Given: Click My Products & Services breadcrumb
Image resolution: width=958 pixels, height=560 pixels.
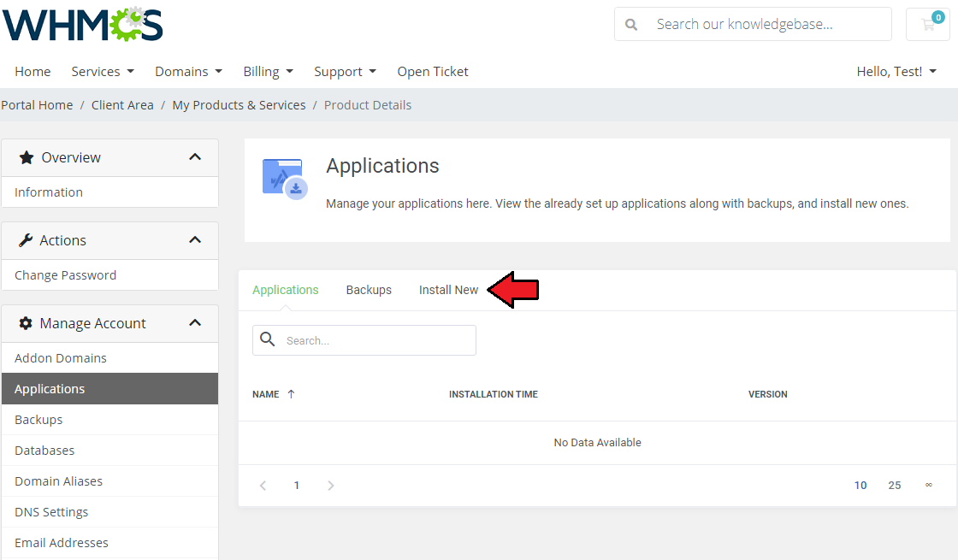Looking at the screenshot, I should [239, 105].
